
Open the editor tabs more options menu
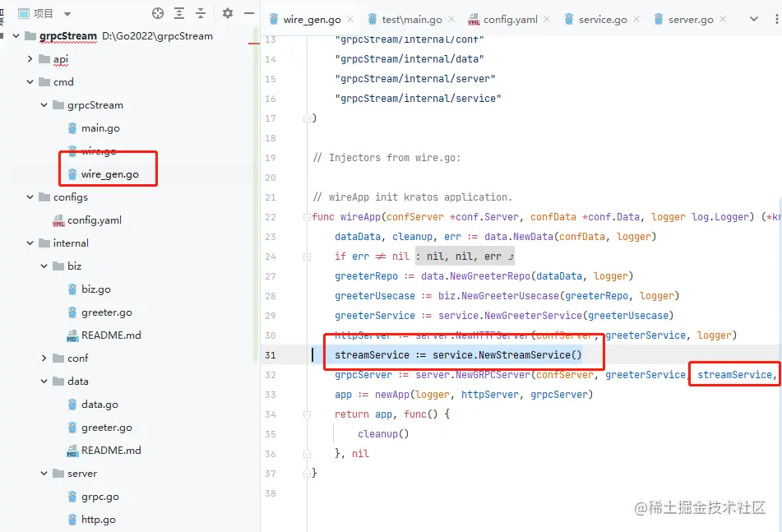point(776,19)
